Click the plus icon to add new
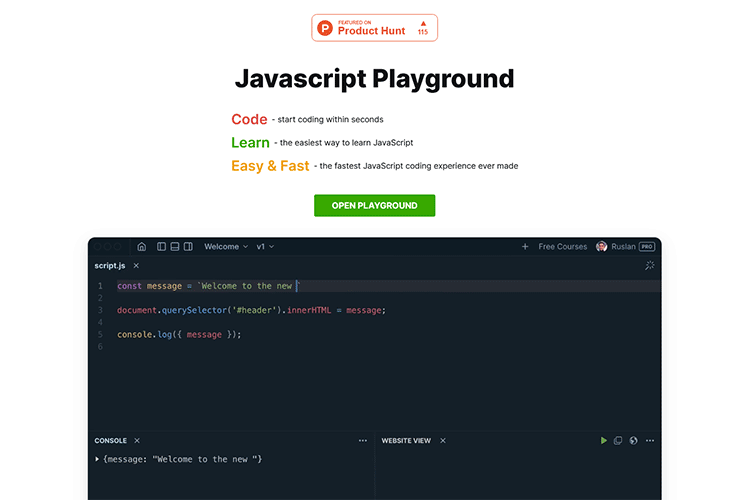Screen dimensions: 750x500 525,246
